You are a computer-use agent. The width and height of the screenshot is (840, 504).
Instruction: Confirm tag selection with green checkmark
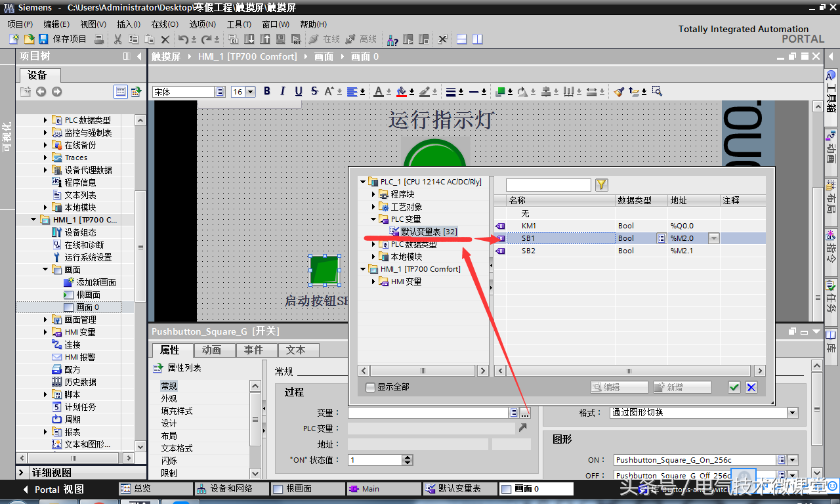click(x=734, y=387)
